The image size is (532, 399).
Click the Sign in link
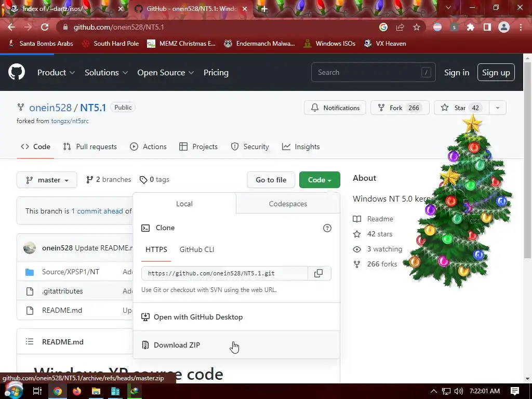pos(457,73)
